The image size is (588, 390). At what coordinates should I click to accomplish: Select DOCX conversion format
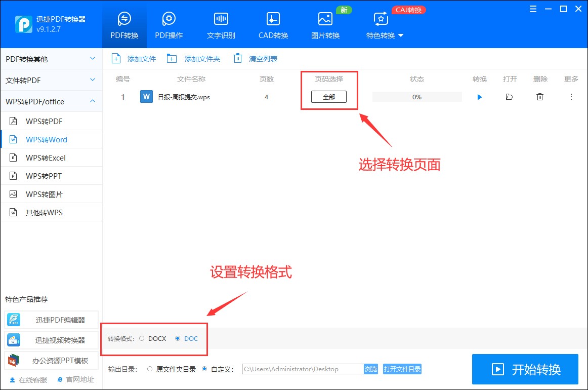(153, 338)
